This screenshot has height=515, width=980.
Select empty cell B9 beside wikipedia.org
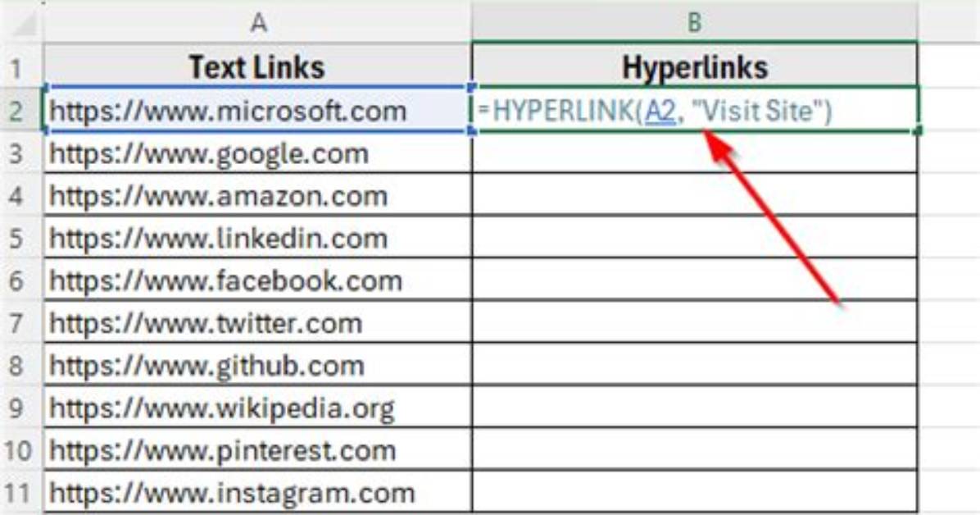tap(694, 408)
